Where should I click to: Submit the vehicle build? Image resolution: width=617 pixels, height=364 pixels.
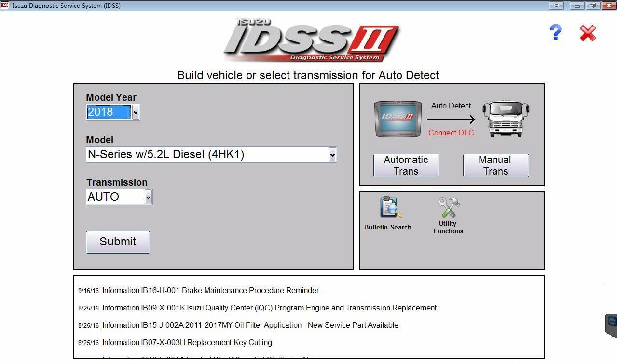pyautogui.click(x=118, y=242)
